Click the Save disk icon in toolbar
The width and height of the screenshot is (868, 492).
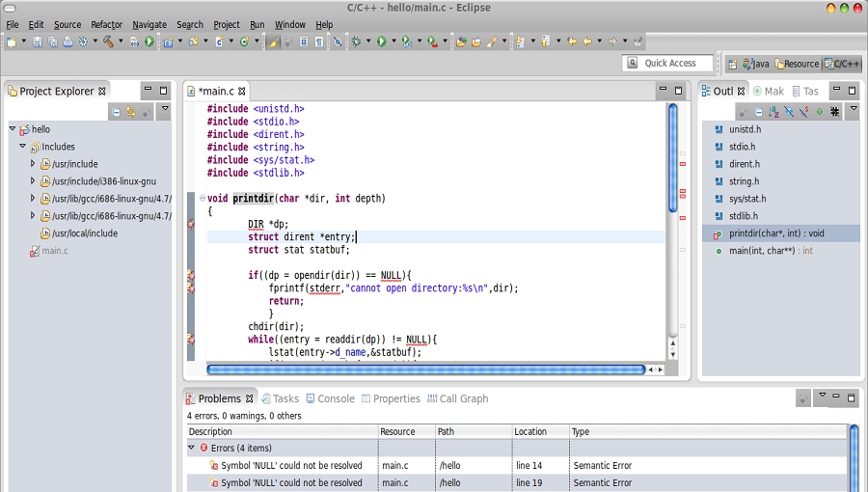click(x=38, y=41)
